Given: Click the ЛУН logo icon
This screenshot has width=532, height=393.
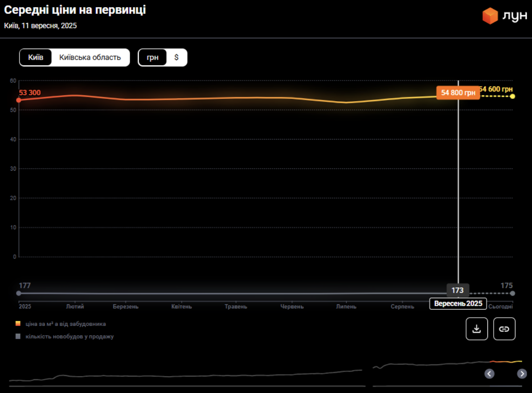Looking at the screenshot, I should 490,16.
